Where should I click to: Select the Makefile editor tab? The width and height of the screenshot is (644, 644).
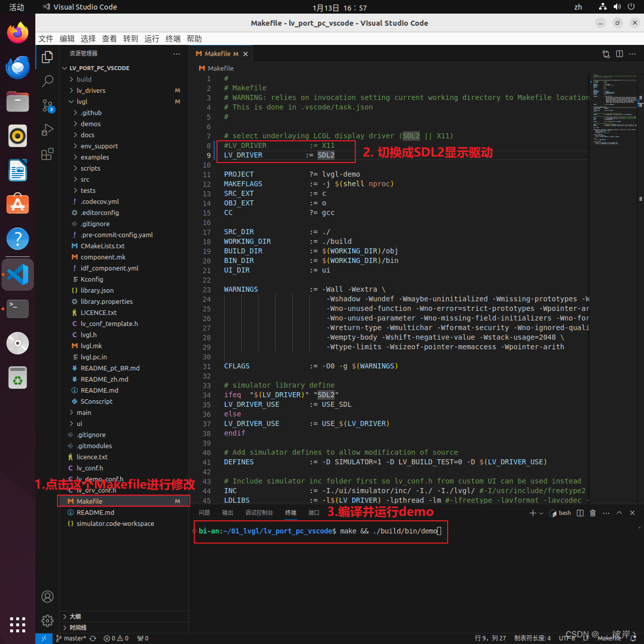(222, 54)
